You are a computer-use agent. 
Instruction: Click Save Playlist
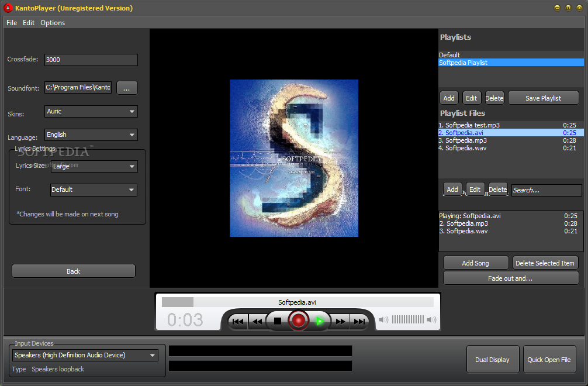pyautogui.click(x=544, y=98)
